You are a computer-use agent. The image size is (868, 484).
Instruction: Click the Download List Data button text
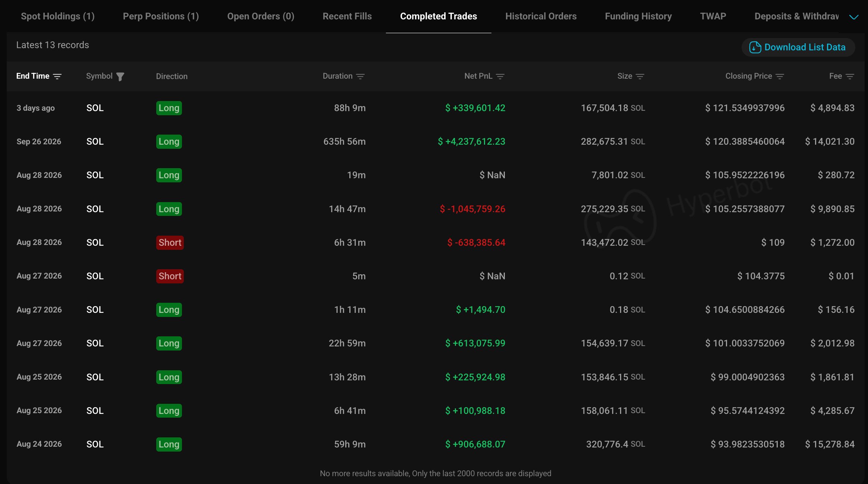[805, 47]
